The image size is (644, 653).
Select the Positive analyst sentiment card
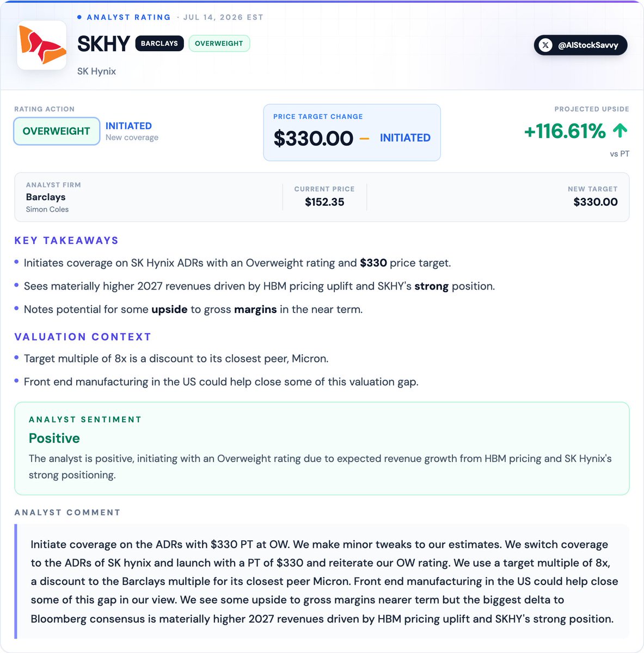tap(322, 448)
